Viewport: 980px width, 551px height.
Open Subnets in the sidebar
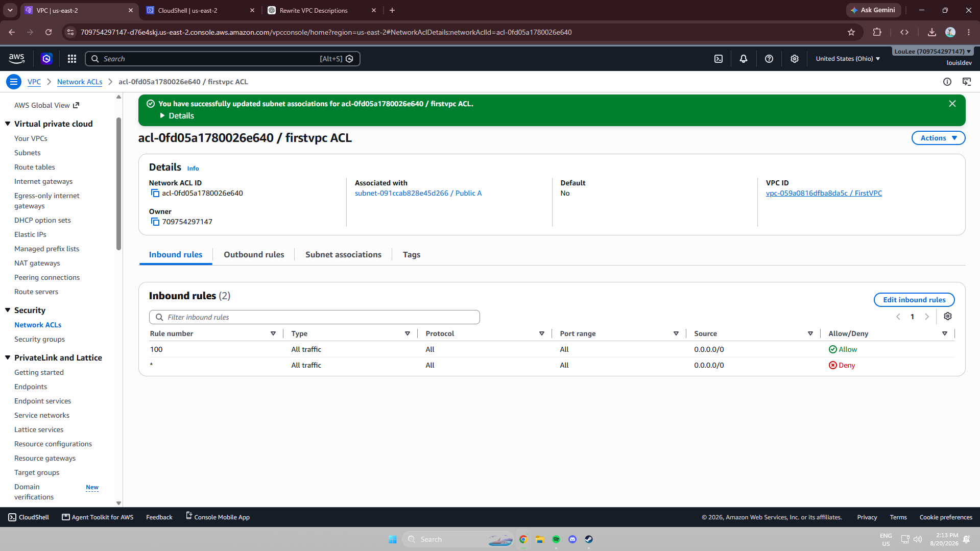coord(28,153)
